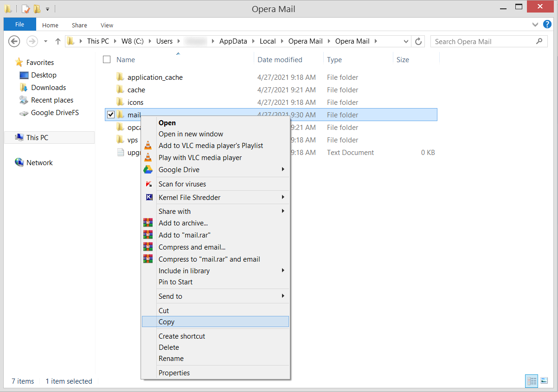Expand the ribbon with the chevron
The height and width of the screenshot is (392, 558).
click(x=535, y=25)
